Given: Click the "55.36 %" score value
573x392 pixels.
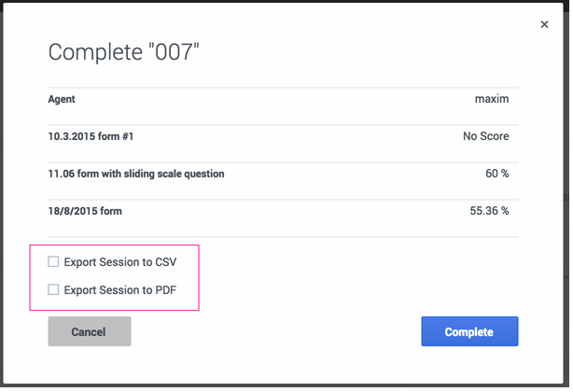Looking at the screenshot, I should [489, 211].
